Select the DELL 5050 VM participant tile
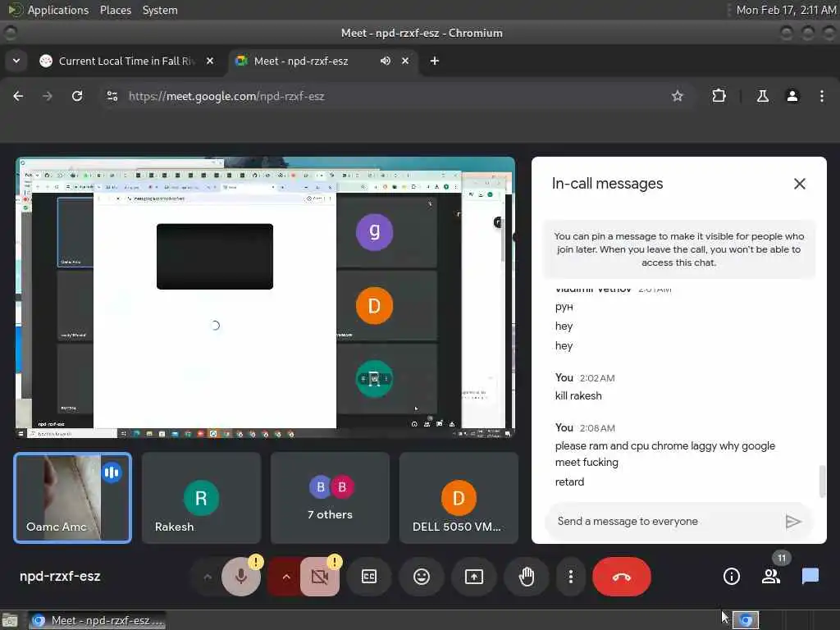The width and height of the screenshot is (840, 630). coord(459,498)
